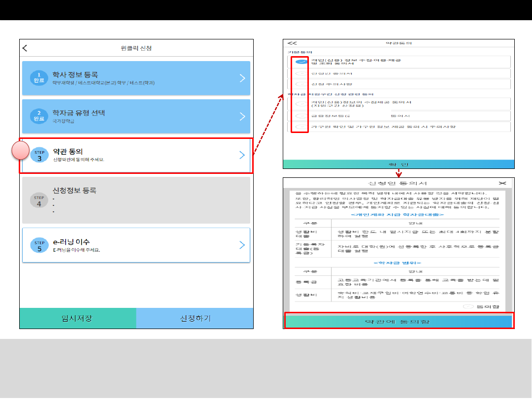Tap the double-arrow back icon in 약관동의
This screenshot has width=532, height=399.
(292, 44)
